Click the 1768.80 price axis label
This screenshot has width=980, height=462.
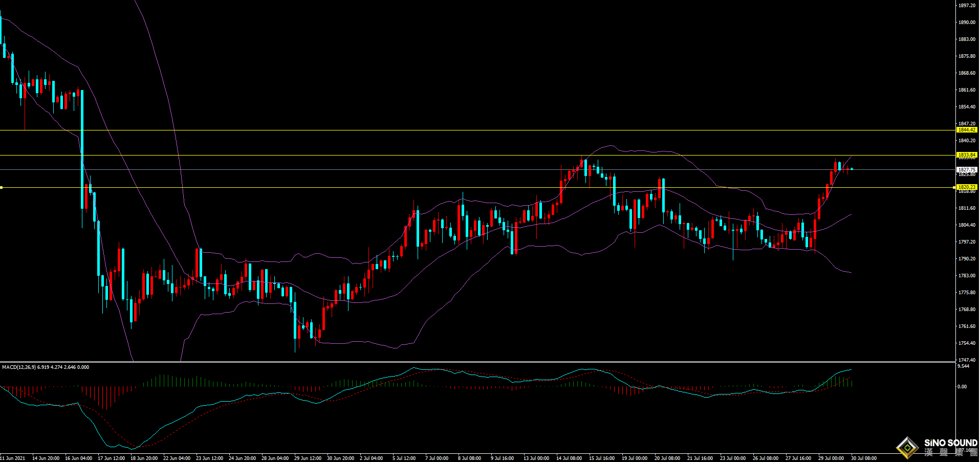(967, 310)
